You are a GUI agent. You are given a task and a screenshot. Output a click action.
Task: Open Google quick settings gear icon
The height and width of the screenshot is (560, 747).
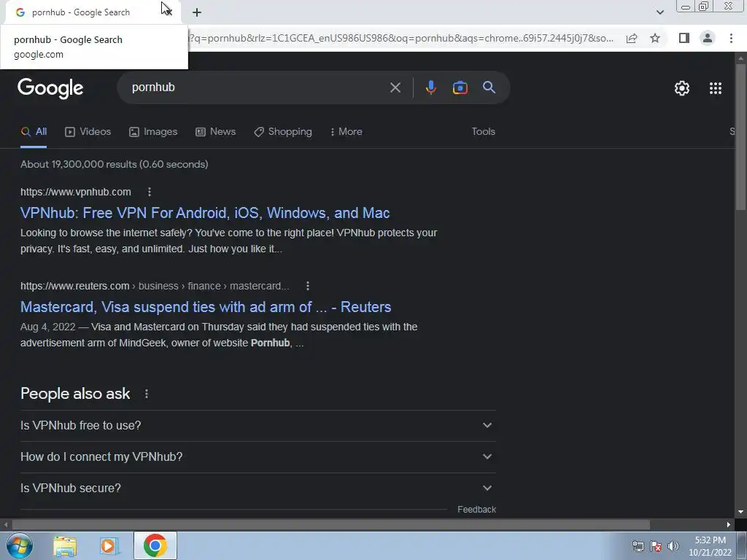[x=682, y=88]
